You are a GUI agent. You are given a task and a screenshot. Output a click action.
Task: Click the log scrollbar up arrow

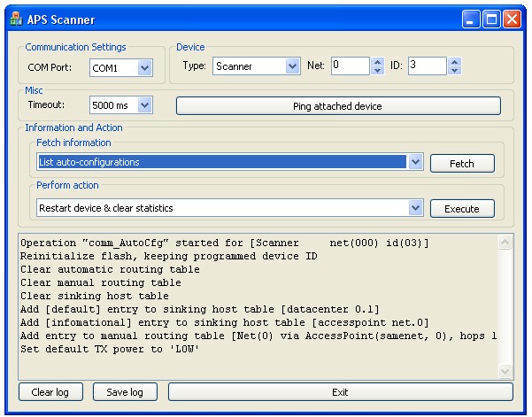(x=505, y=243)
